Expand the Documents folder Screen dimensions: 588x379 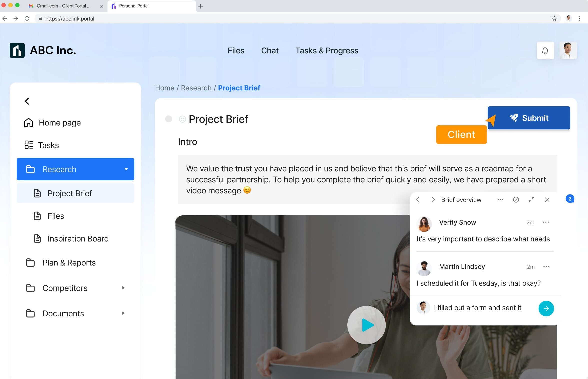click(123, 313)
